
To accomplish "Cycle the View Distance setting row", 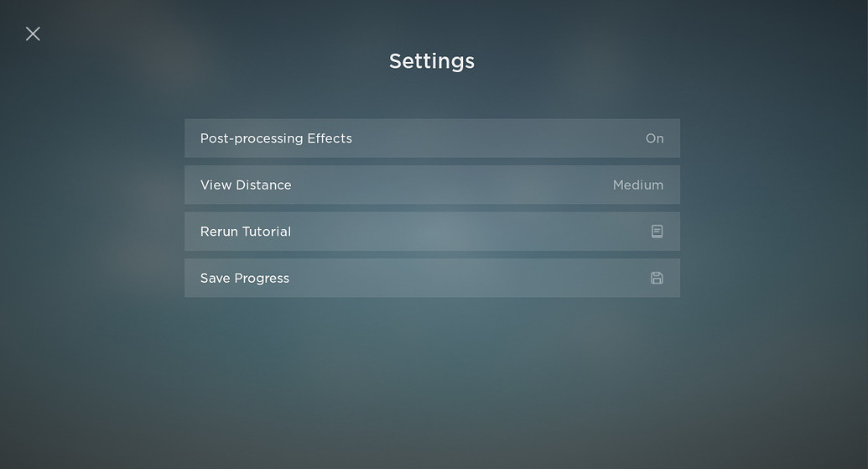I will [x=432, y=185].
